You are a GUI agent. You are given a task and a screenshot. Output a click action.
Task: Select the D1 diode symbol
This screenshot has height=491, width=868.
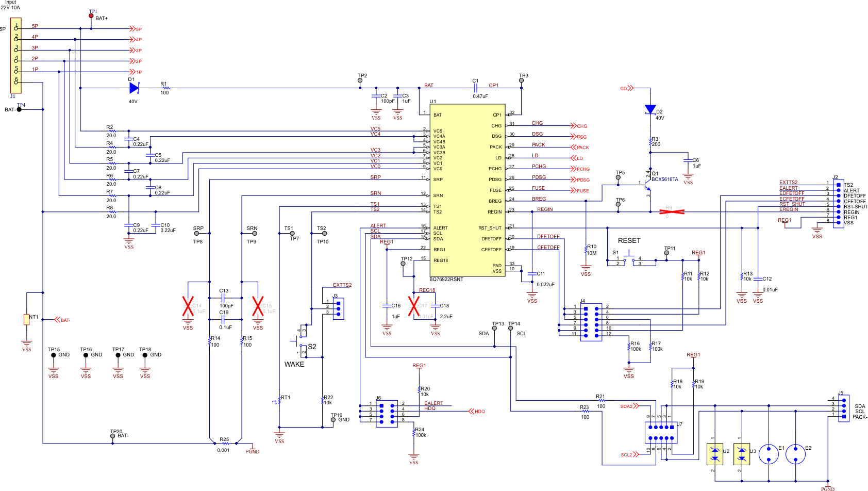coord(134,88)
